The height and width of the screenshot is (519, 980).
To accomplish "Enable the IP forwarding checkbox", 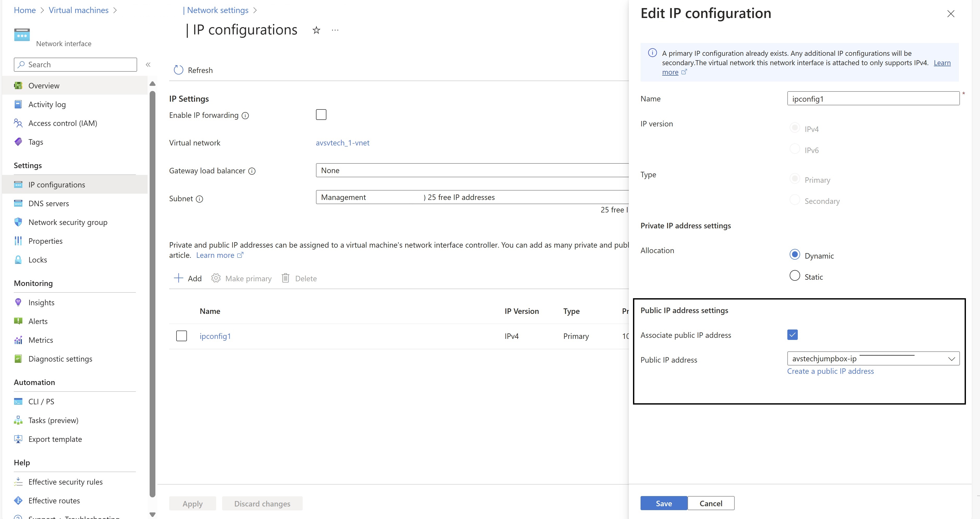I will (321, 114).
